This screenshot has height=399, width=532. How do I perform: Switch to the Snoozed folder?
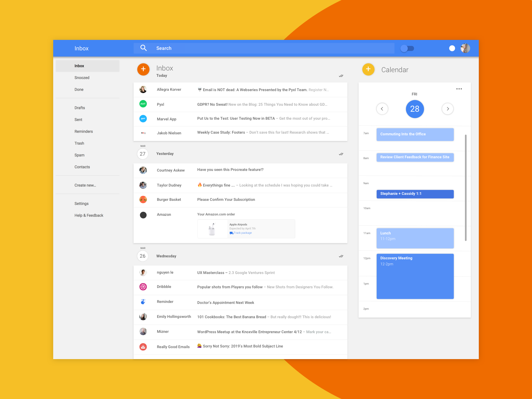(x=82, y=77)
